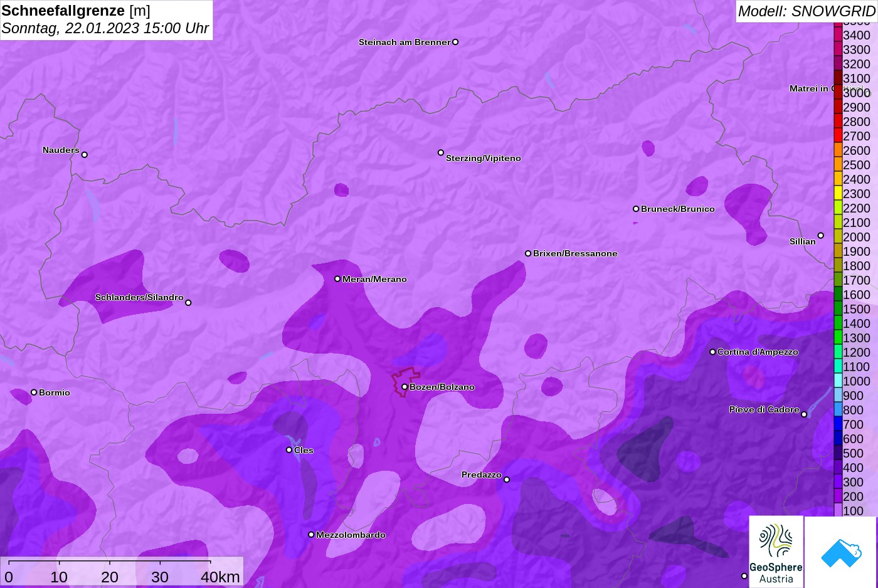Select the dark red 3100 legend swatch
Screen dimensions: 878x588
[838, 78]
